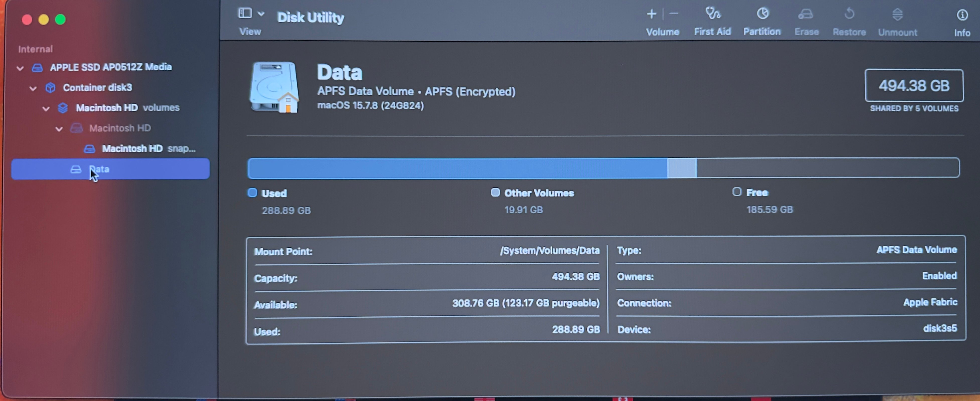Click the Macintosh HD volumes stack icon
The image size is (980, 401).
(x=63, y=108)
